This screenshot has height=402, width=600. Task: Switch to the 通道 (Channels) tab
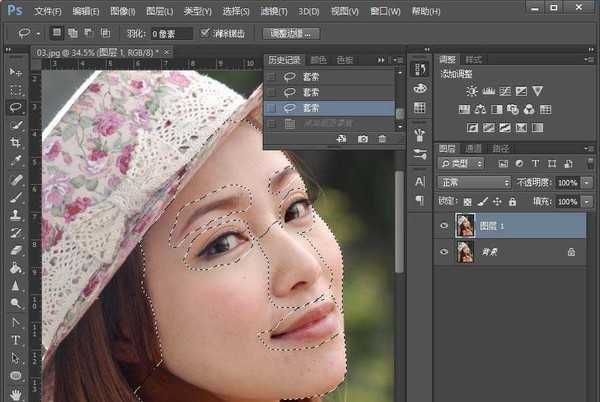[473, 148]
